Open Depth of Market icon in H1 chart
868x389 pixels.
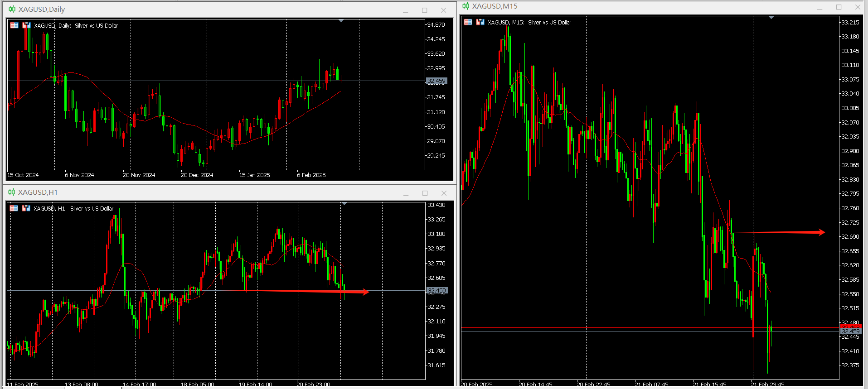click(x=14, y=208)
